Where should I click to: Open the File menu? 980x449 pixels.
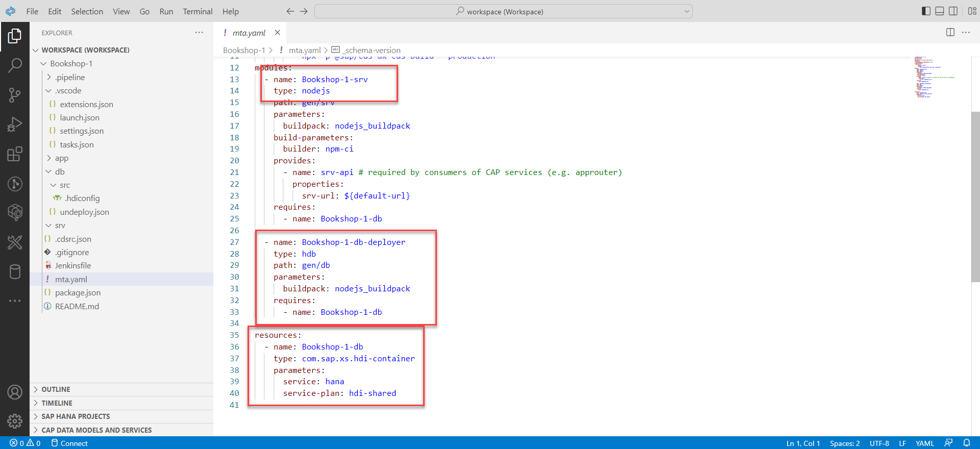[32, 11]
